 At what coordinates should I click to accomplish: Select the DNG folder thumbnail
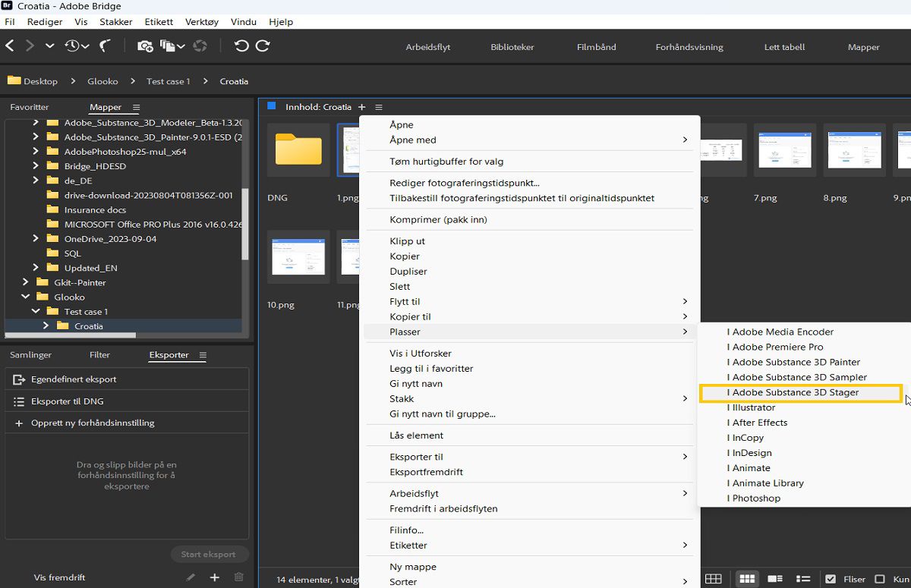pos(298,149)
